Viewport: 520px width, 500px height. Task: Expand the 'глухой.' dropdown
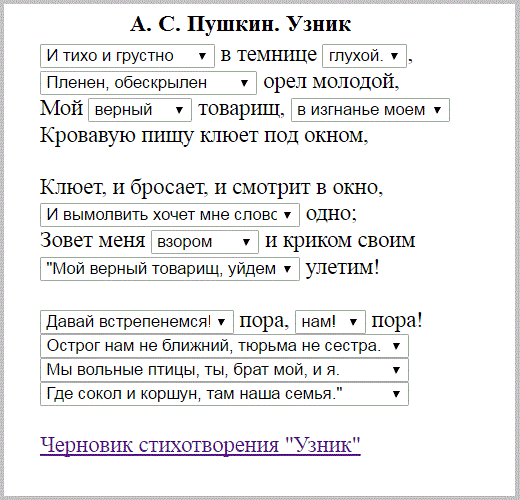(x=364, y=56)
